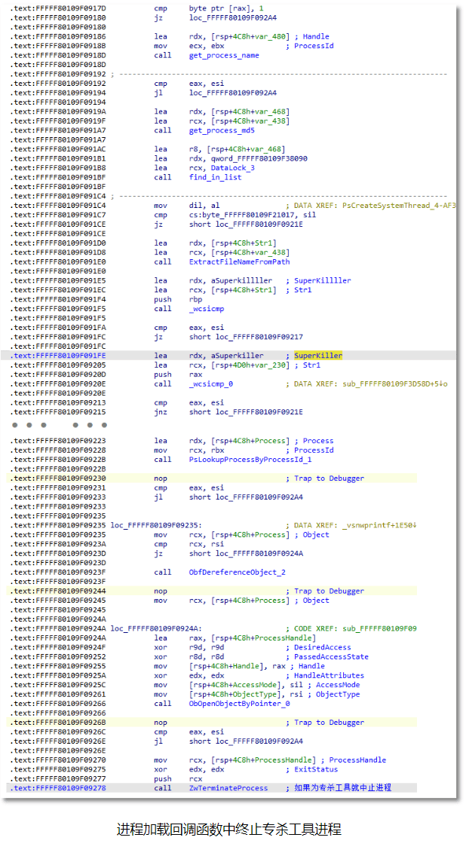Select the highlighted SuperKiller comment

tap(318, 356)
